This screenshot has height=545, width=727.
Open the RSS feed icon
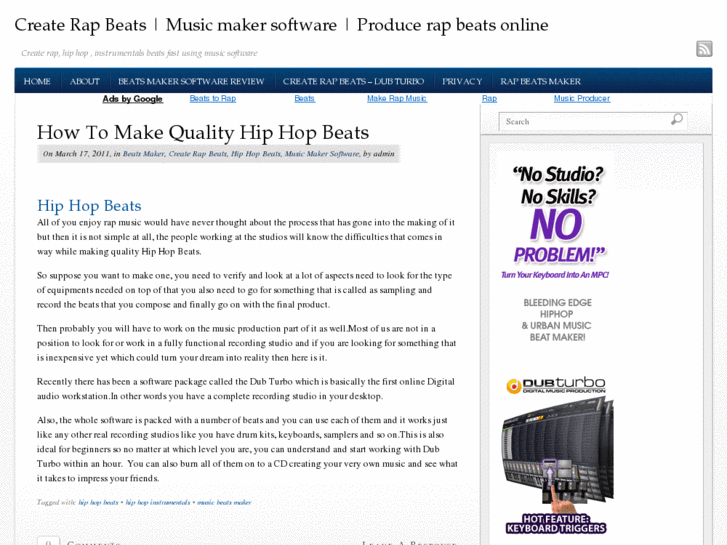pyautogui.click(x=704, y=49)
